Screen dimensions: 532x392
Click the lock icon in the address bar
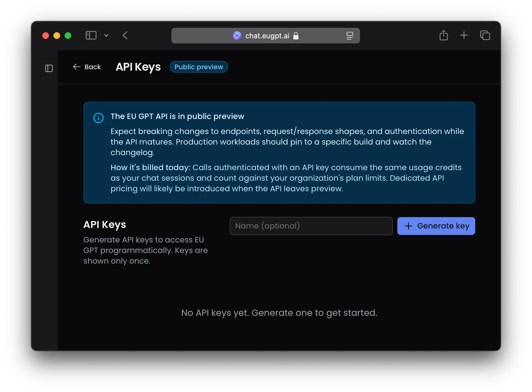(296, 36)
